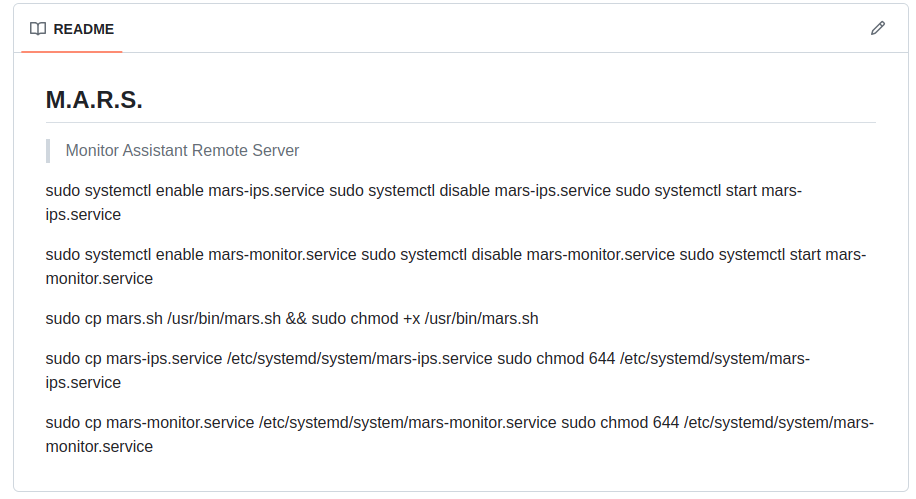Click the divider line under M.A.R.S. heading
The image size is (916, 499).
[460, 123]
